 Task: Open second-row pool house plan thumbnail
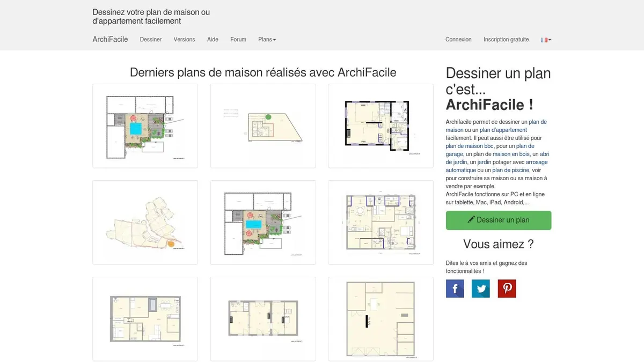[x=263, y=223]
